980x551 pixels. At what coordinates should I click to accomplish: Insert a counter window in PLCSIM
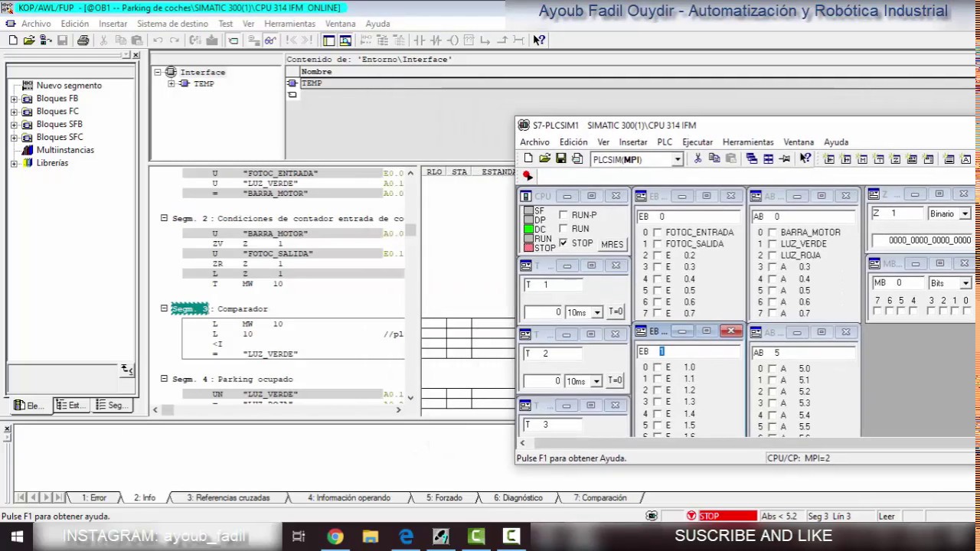pyautogui.click(x=896, y=159)
